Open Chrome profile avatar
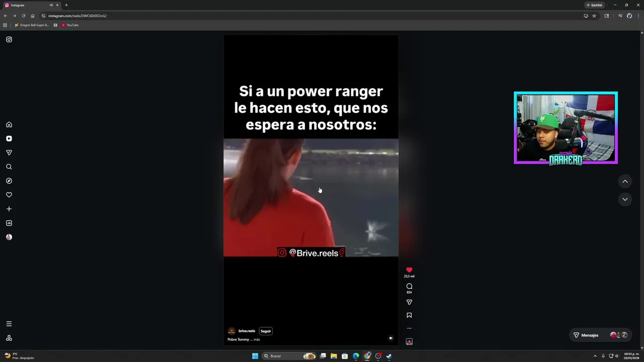Image resolution: width=644 pixels, height=362 pixels. (x=629, y=16)
